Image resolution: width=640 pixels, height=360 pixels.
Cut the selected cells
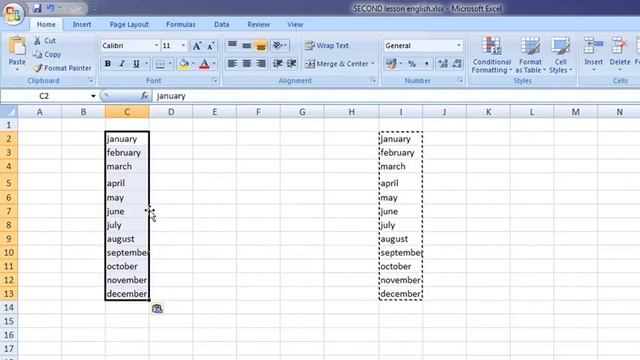point(45,40)
